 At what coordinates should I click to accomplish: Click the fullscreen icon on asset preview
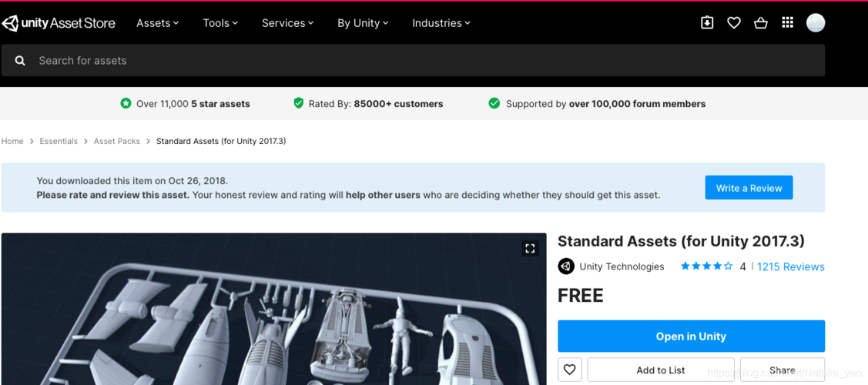tap(530, 248)
